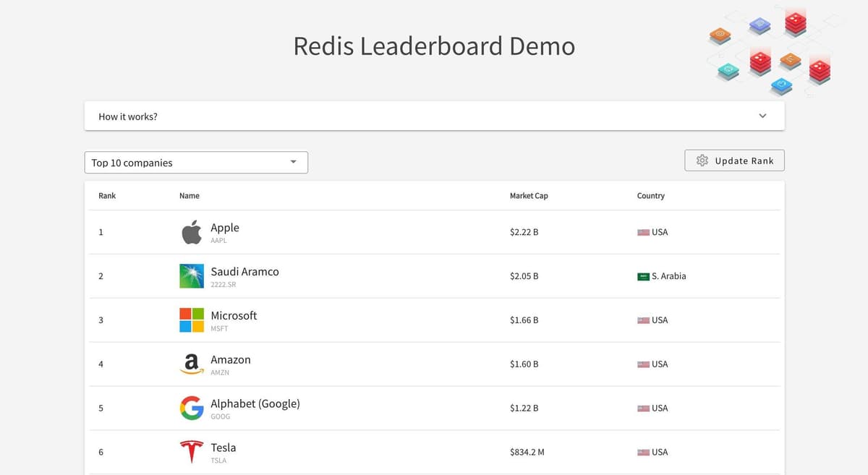Click the Market Cap column header
The image size is (868, 475).
tap(529, 196)
